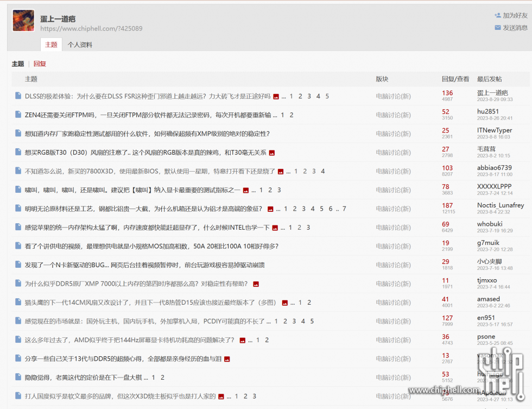Click the 发送消息 envelope icon
This screenshot has height=409, width=532.
[x=498, y=28]
